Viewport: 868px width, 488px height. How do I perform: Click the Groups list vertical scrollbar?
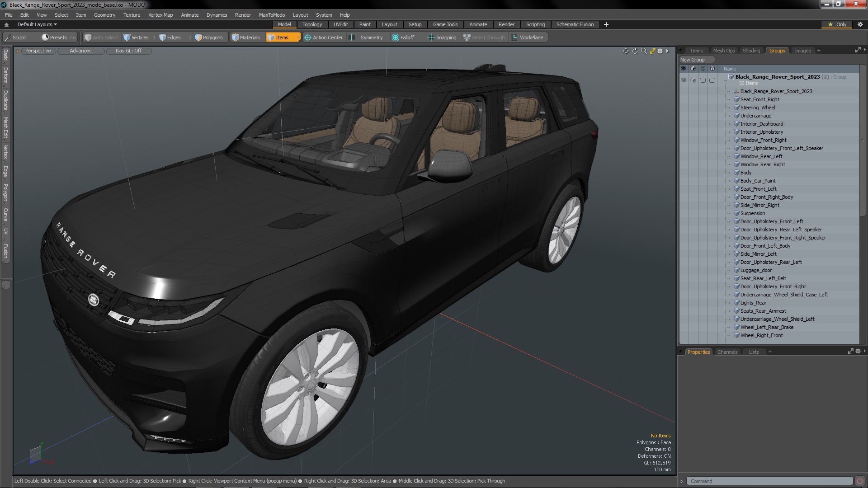tap(863, 140)
